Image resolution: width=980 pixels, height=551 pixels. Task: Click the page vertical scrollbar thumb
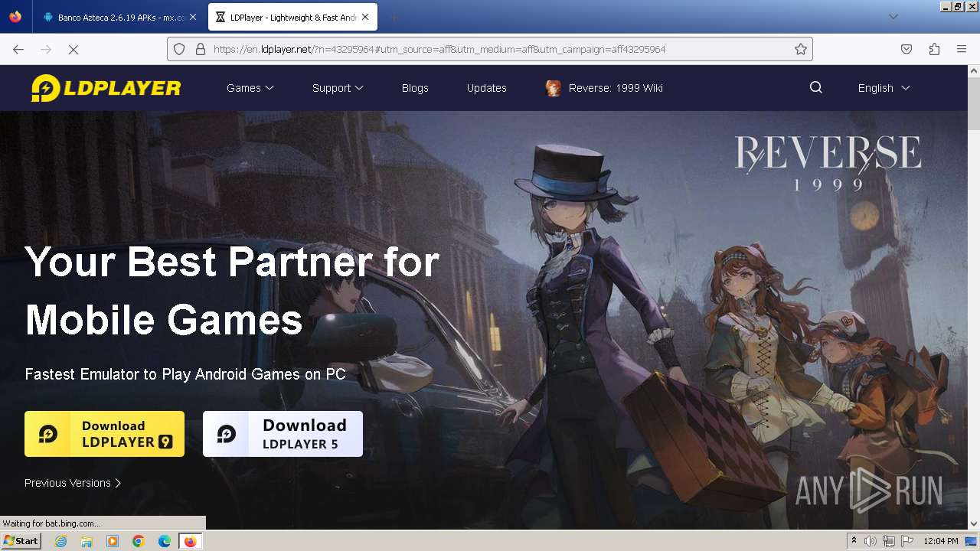(974, 104)
